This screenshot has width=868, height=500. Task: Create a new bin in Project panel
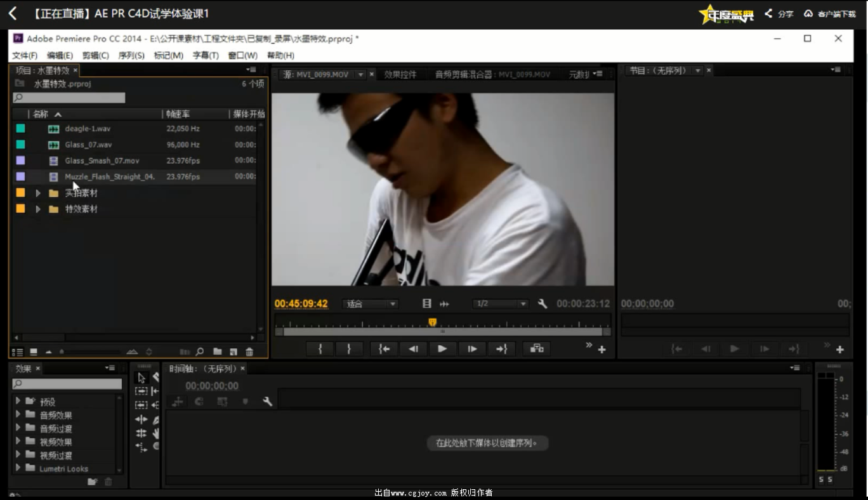[218, 352]
